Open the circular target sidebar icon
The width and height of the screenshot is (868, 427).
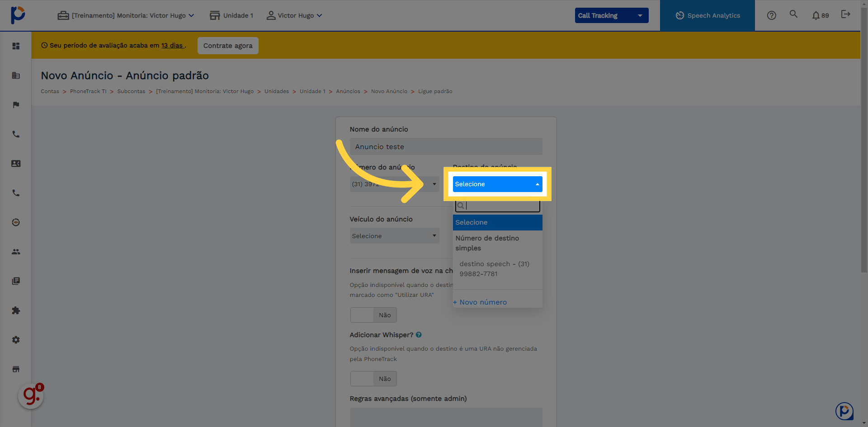point(16,222)
